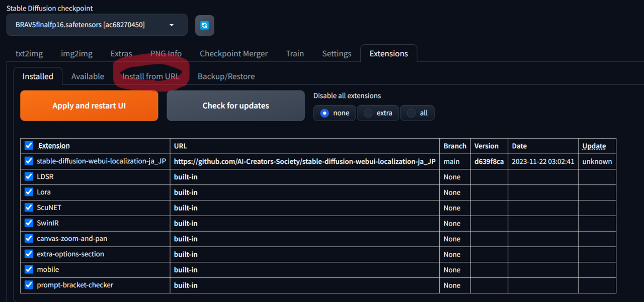Click the main branch cell

coord(455,162)
